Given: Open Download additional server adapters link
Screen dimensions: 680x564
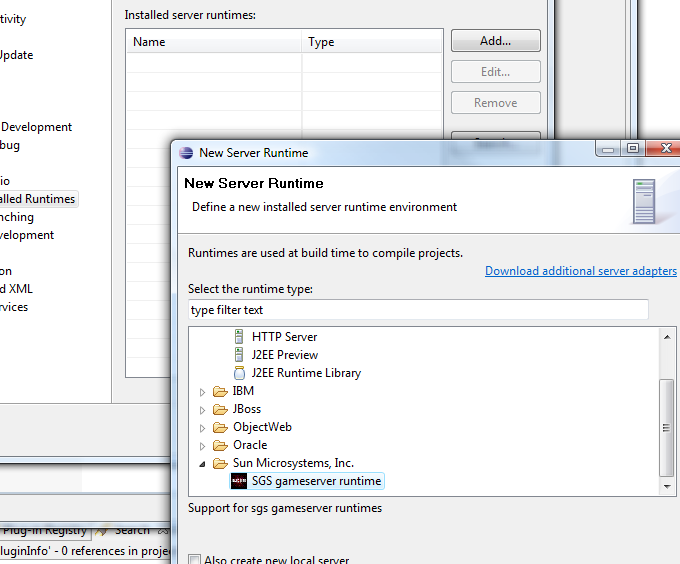Looking at the screenshot, I should click(580, 271).
